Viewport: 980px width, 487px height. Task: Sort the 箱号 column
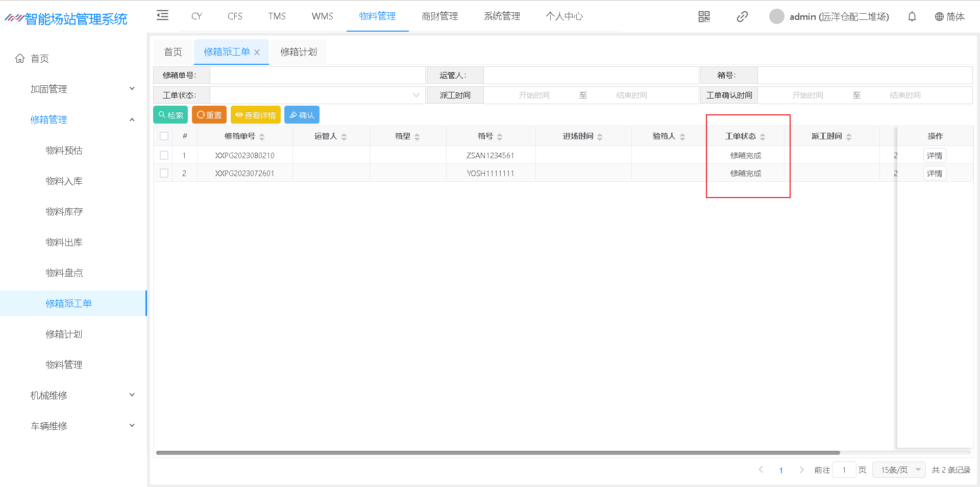coord(500,137)
